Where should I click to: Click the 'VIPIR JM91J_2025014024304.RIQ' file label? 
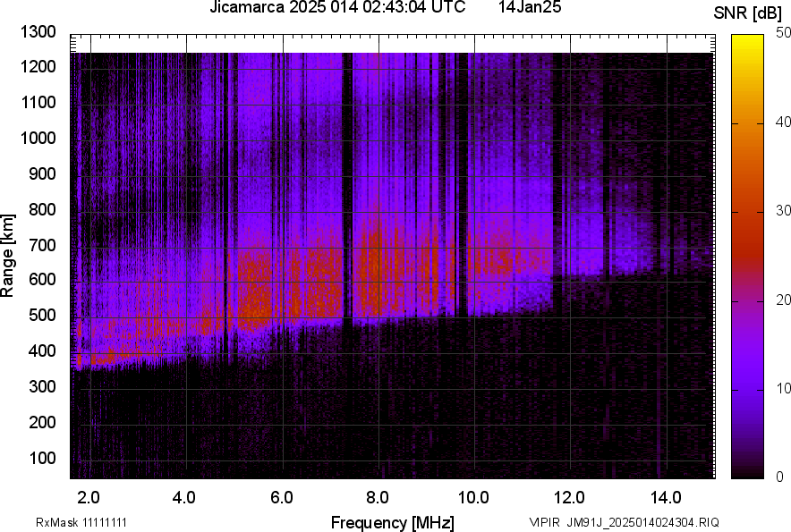[x=624, y=522]
